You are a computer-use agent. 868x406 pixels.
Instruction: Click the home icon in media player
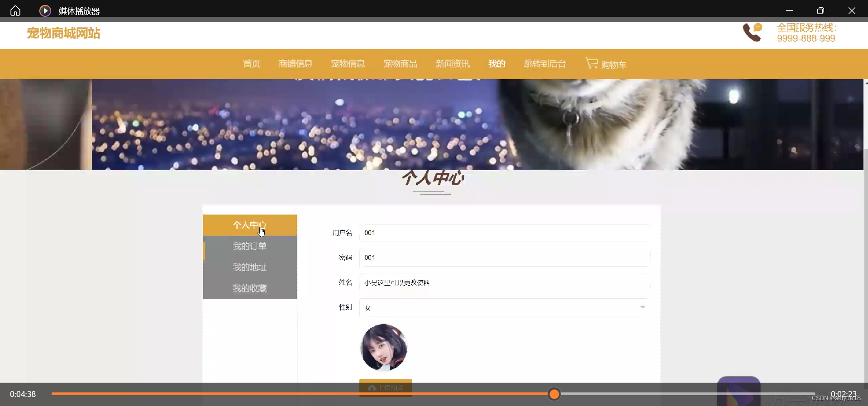click(x=15, y=10)
